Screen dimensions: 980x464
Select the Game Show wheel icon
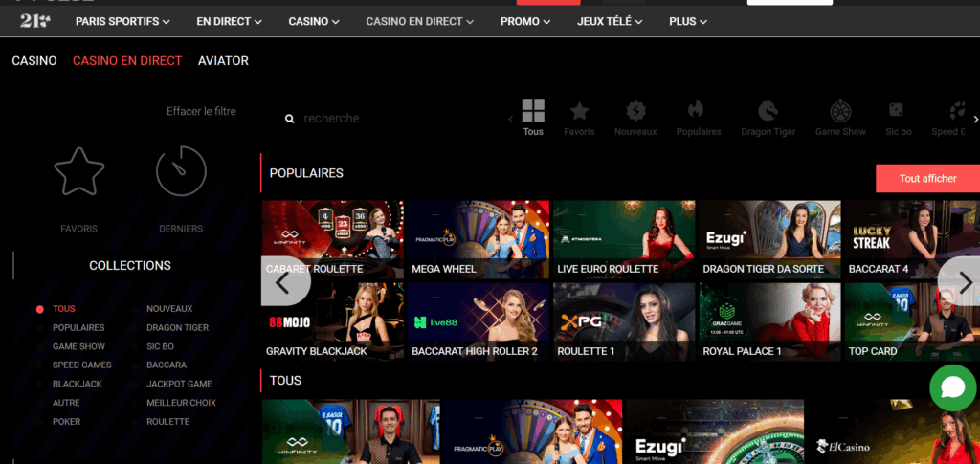[x=840, y=112]
